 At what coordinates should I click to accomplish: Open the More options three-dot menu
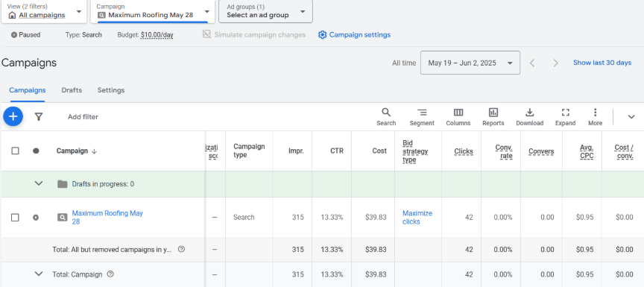click(595, 117)
